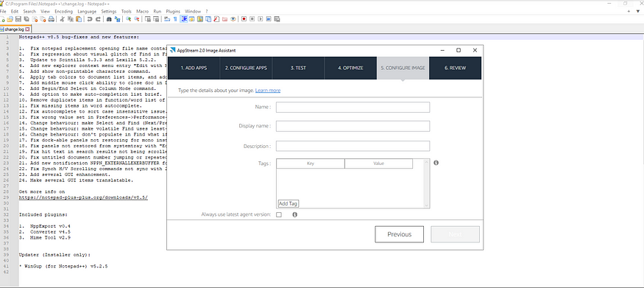Click the Add Tag button
644x288 pixels.
288,203
